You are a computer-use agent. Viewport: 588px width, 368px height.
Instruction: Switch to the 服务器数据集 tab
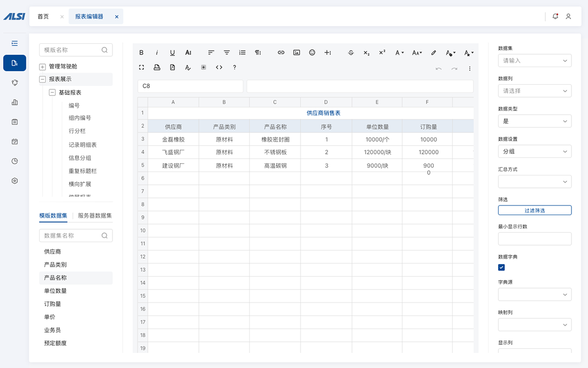tap(95, 216)
